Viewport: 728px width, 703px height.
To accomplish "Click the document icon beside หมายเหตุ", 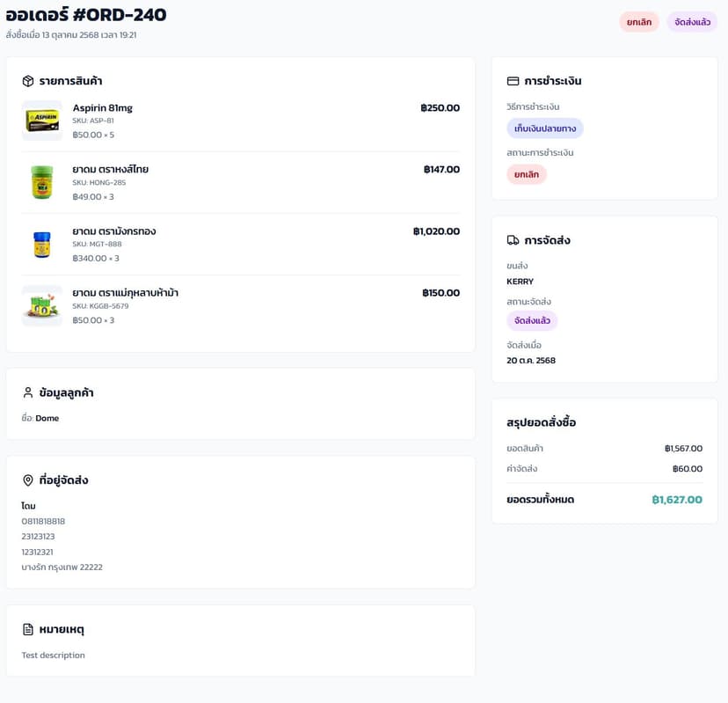I will [28, 629].
